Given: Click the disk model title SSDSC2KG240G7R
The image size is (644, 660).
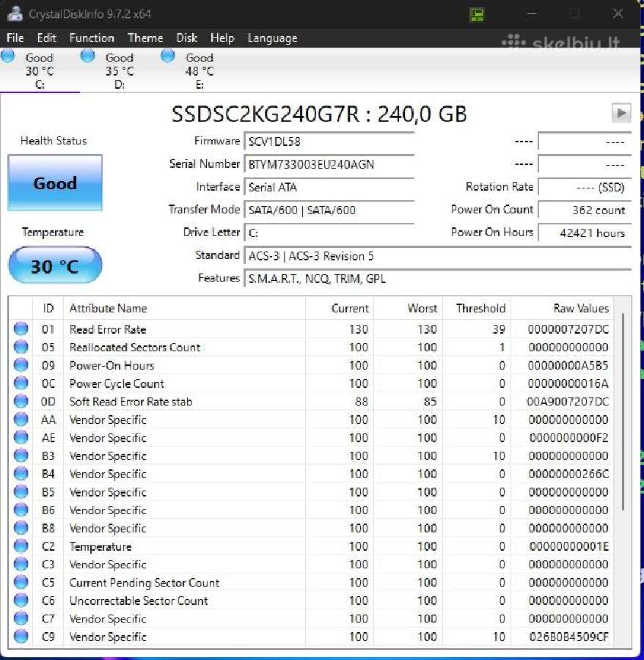Looking at the screenshot, I should [x=266, y=114].
